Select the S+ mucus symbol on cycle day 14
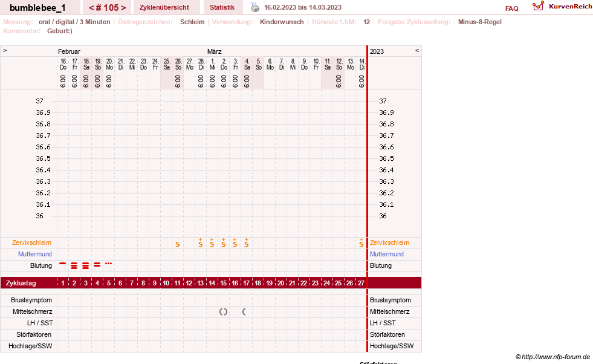 pos(212,242)
